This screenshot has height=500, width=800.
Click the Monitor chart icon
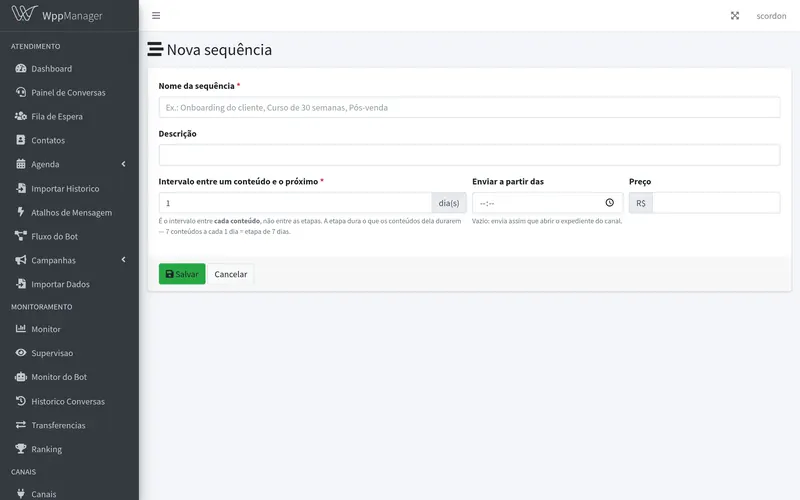20,329
